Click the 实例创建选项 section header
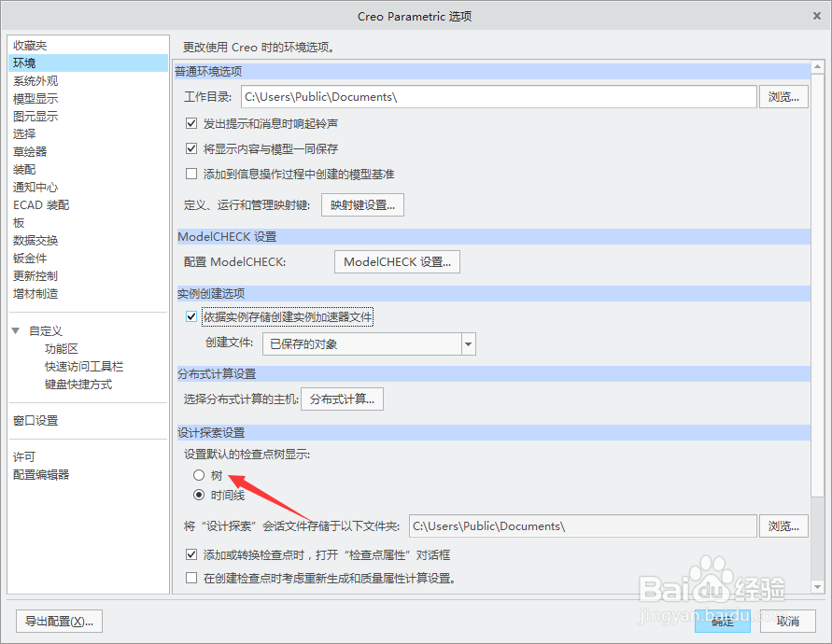The image size is (832, 644). click(x=493, y=293)
